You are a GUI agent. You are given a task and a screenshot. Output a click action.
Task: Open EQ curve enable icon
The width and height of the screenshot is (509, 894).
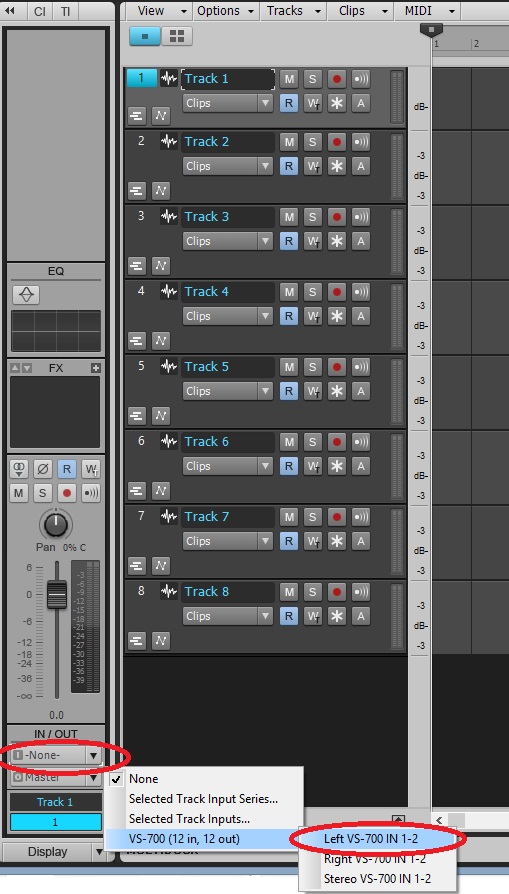tap(26, 295)
